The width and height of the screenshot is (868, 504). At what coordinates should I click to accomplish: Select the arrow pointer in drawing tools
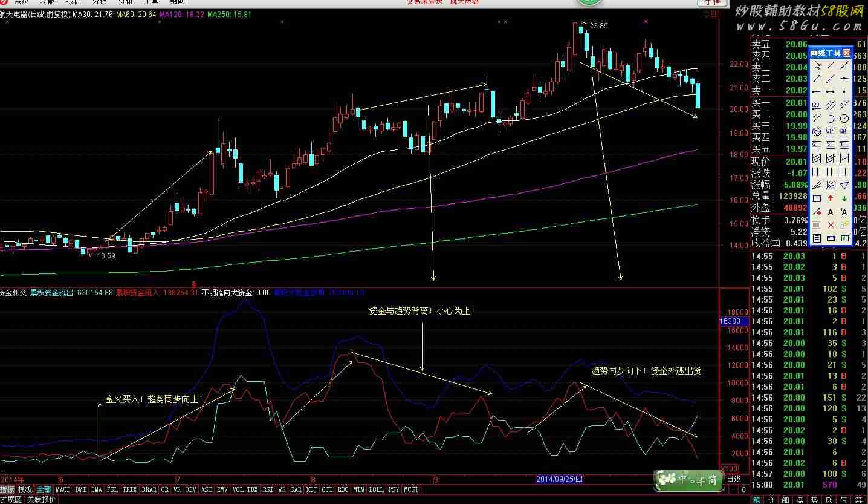click(817, 65)
